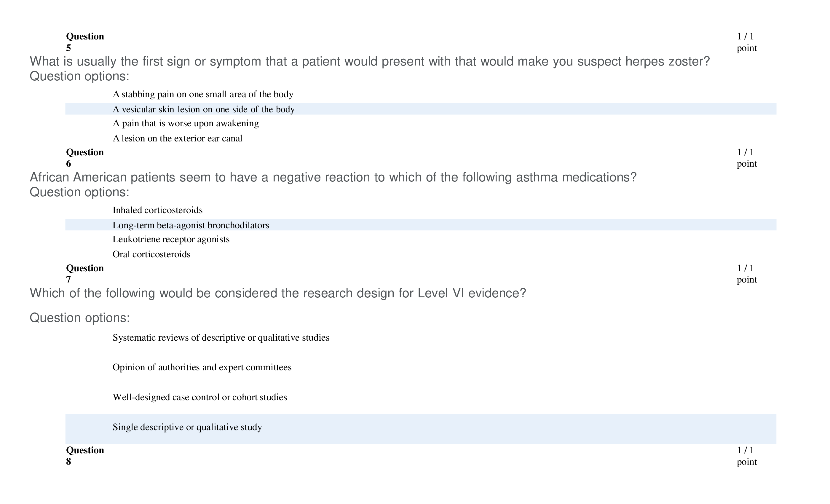Select answer 'A stabbing pain on one small area'
This screenshot has width=830, height=504.
click(203, 94)
